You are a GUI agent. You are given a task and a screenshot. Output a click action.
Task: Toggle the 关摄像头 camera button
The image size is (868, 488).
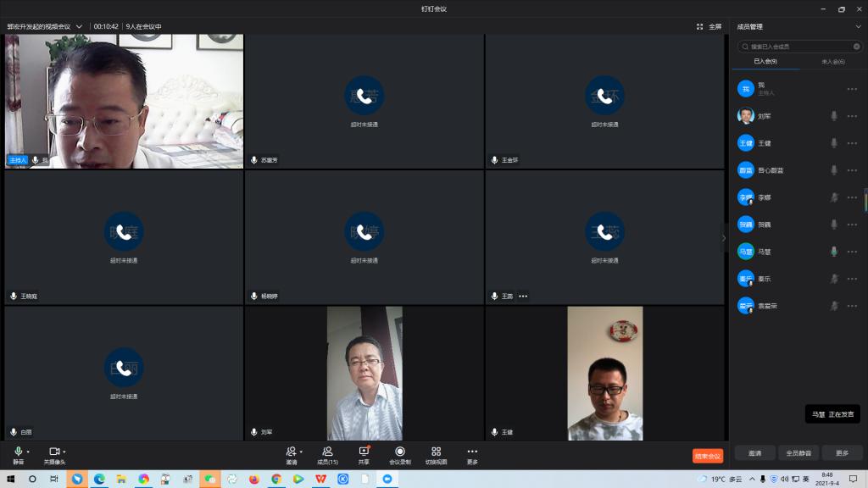coord(53,452)
